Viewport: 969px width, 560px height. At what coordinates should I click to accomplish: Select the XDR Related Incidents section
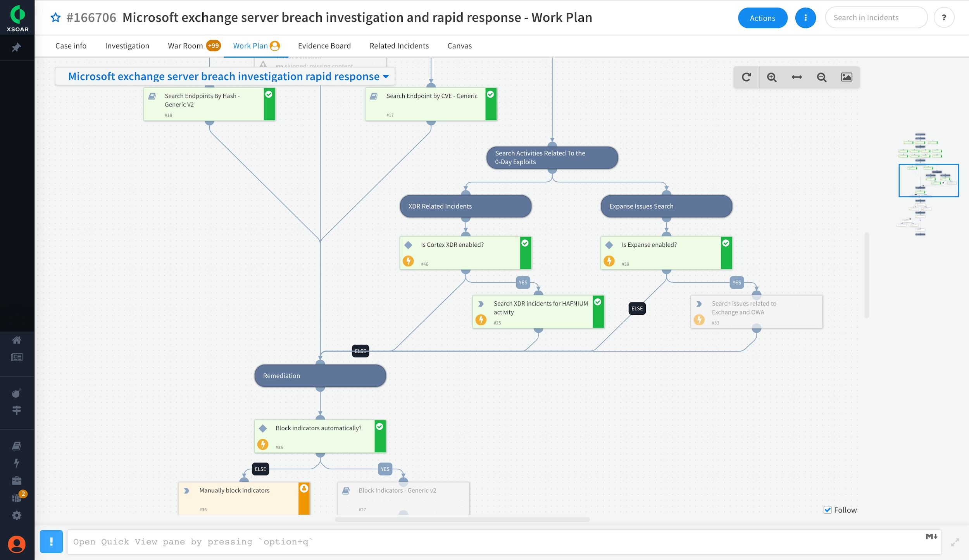coord(466,206)
